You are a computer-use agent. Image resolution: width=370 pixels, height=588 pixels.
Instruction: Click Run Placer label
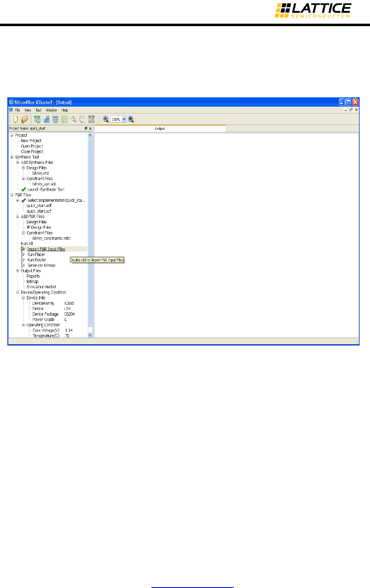(36, 254)
